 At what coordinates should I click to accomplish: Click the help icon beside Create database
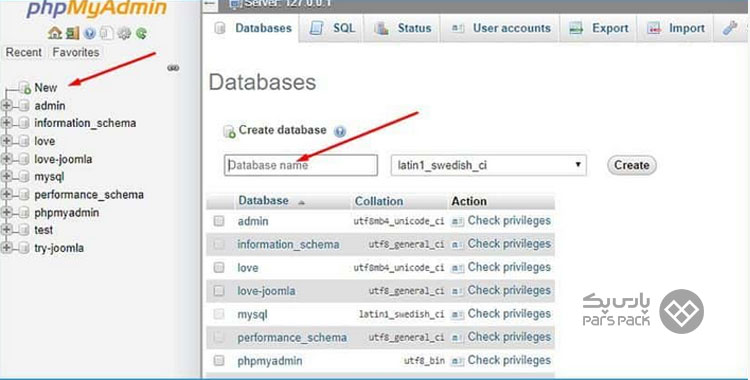(340, 131)
